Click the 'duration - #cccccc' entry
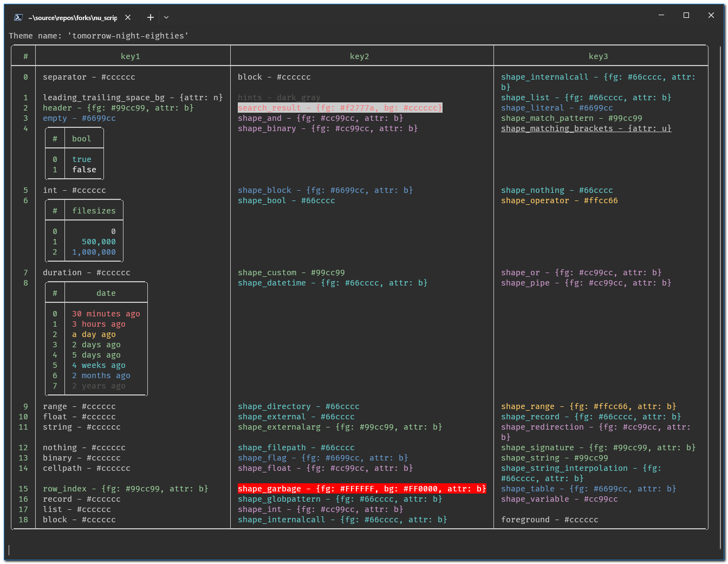 (x=87, y=273)
